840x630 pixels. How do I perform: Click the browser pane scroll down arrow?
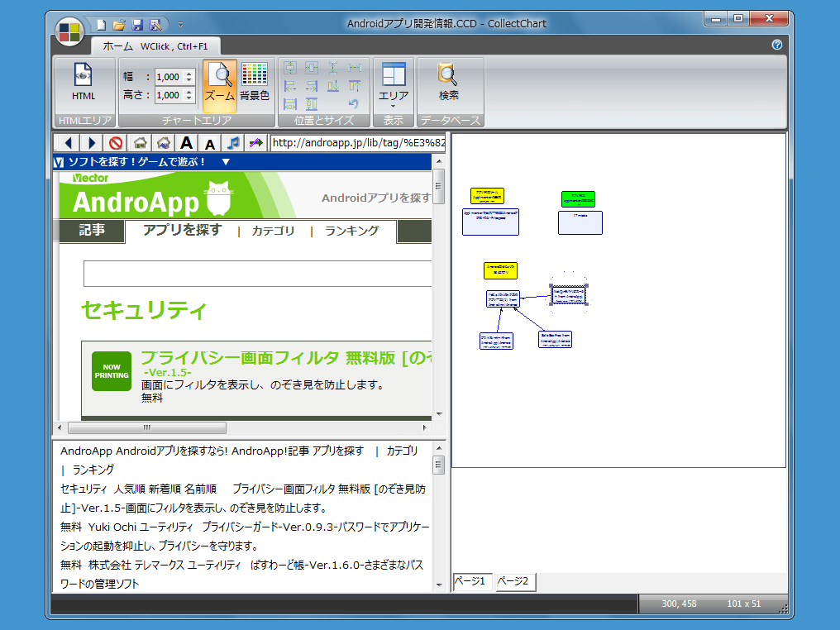pos(439,413)
